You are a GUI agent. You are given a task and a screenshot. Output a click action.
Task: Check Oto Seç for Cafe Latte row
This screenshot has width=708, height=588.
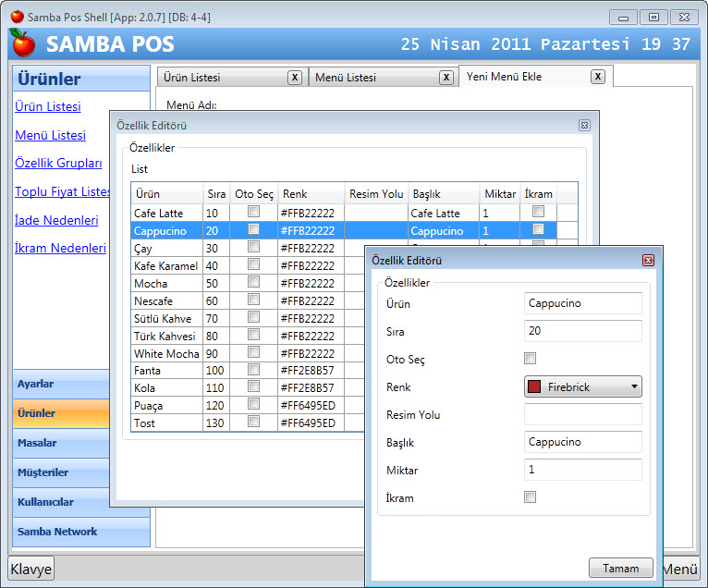click(x=253, y=212)
